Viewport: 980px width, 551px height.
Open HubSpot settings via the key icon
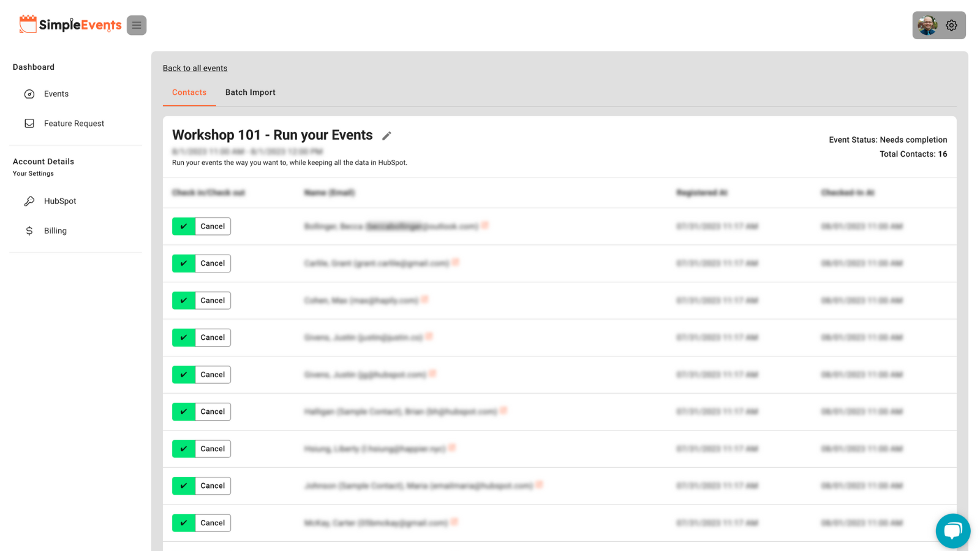[x=59, y=201]
